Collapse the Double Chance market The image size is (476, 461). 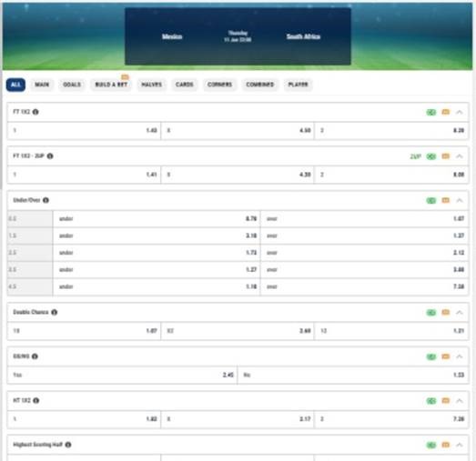[x=460, y=313]
